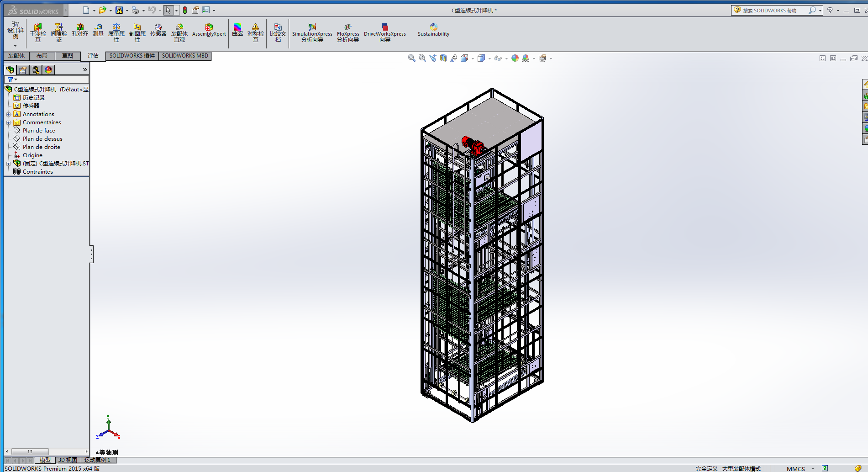Select the 运动算例1 motion study tab

[97, 460]
